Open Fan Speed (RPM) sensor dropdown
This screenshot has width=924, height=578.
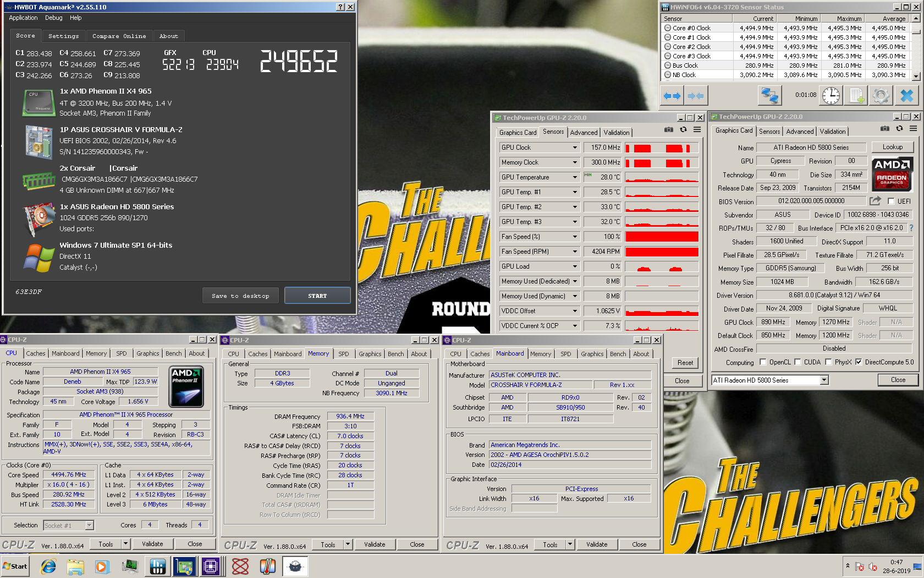575,252
